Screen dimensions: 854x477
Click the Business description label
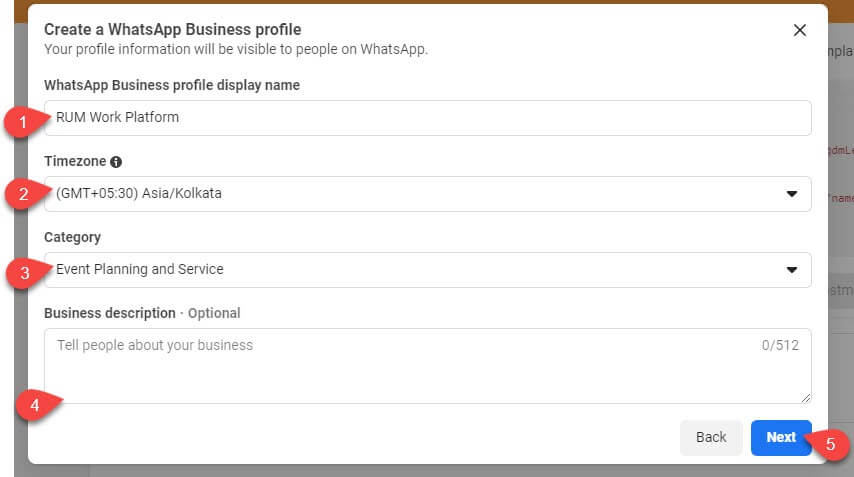[x=109, y=313]
